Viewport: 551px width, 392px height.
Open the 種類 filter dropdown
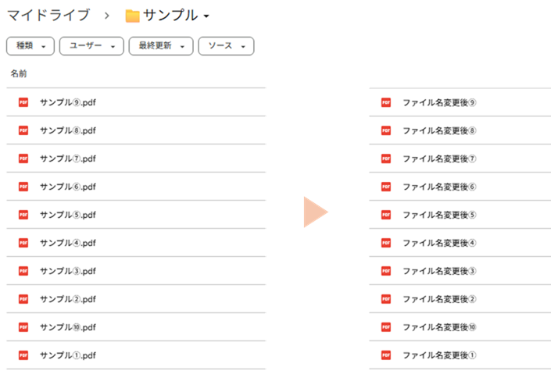coord(30,46)
